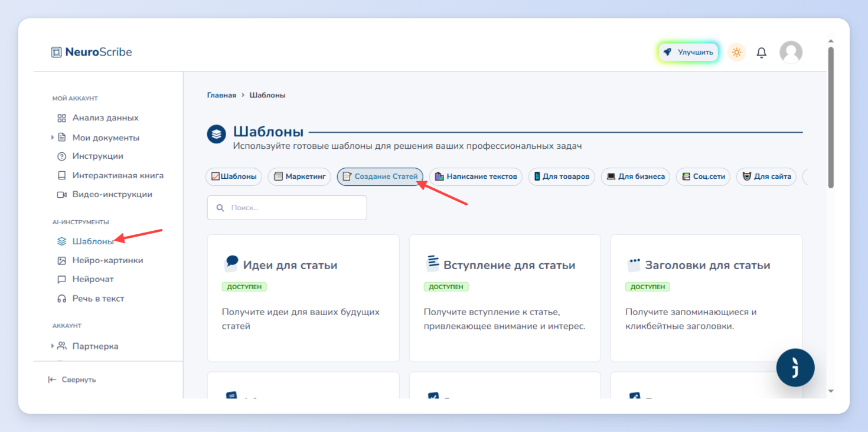Select the Маркетинг category chip

299,176
